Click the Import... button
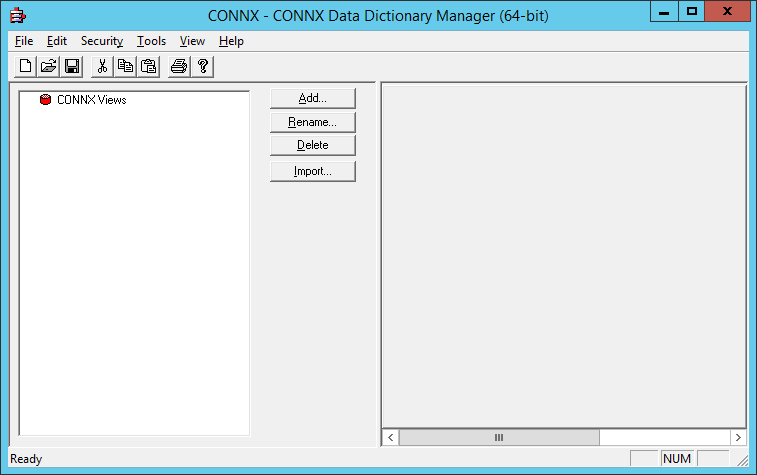Viewport: 757px width, 475px height. tap(313, 171)
